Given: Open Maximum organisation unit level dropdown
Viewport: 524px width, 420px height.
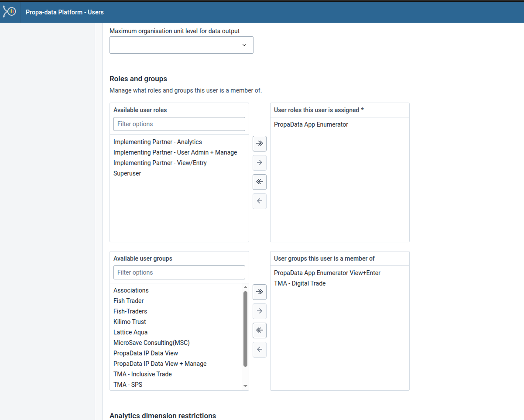Looking at the screenshot, I should coord(181,45).
